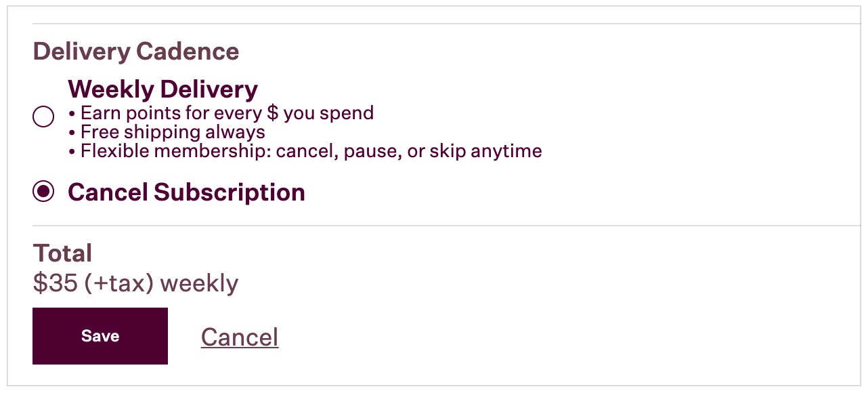Screen dimensions: 868x393
Task: Select the Weekly Delivery radio button
Action: coord(43,117)
